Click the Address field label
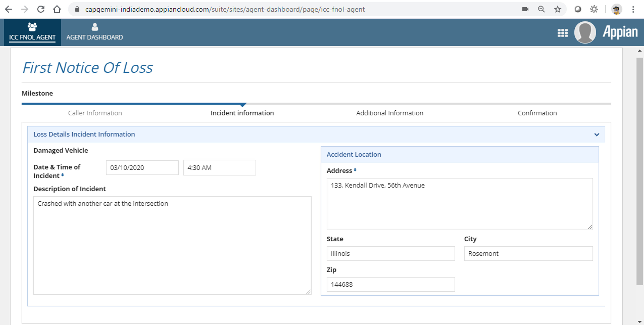644x325 pixels. 339,171
